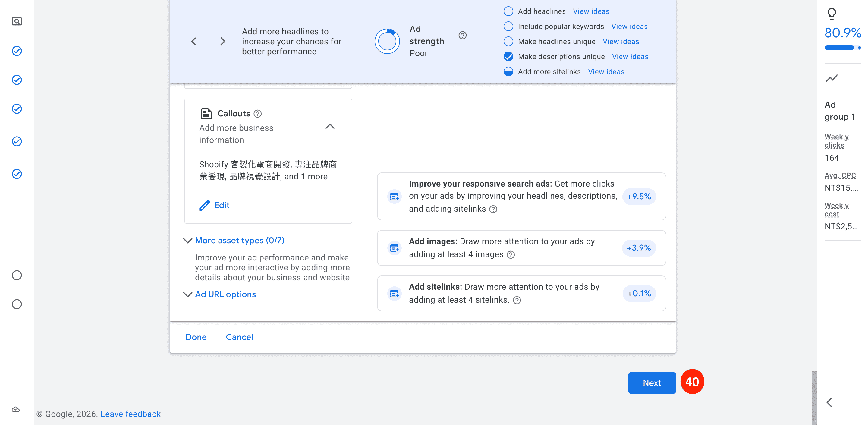Open help icon for Add images tip
The image size is (868, 425).
pos(511,255)
